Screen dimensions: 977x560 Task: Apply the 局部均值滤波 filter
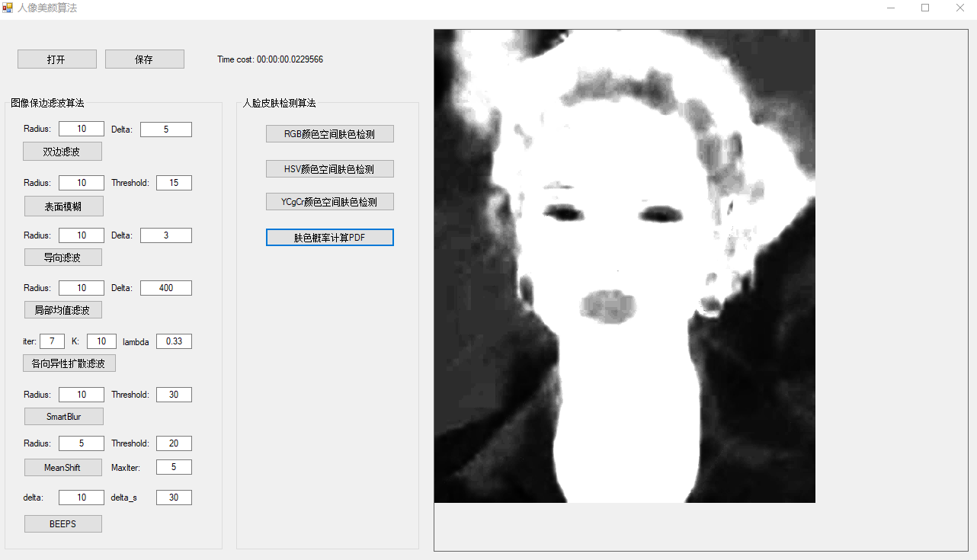[x=62, y=310]
